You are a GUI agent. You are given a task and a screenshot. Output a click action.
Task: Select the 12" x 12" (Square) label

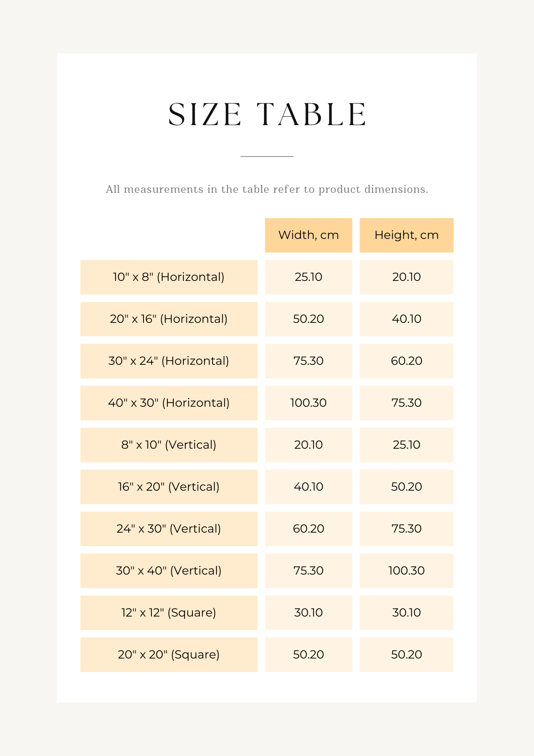(169, 613)
